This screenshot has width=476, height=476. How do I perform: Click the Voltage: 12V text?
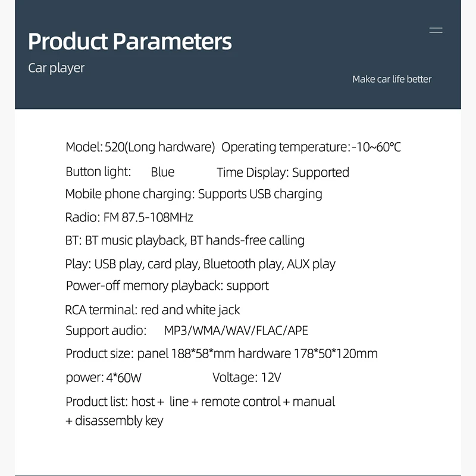pyautogui.click(x=246, y=377)
